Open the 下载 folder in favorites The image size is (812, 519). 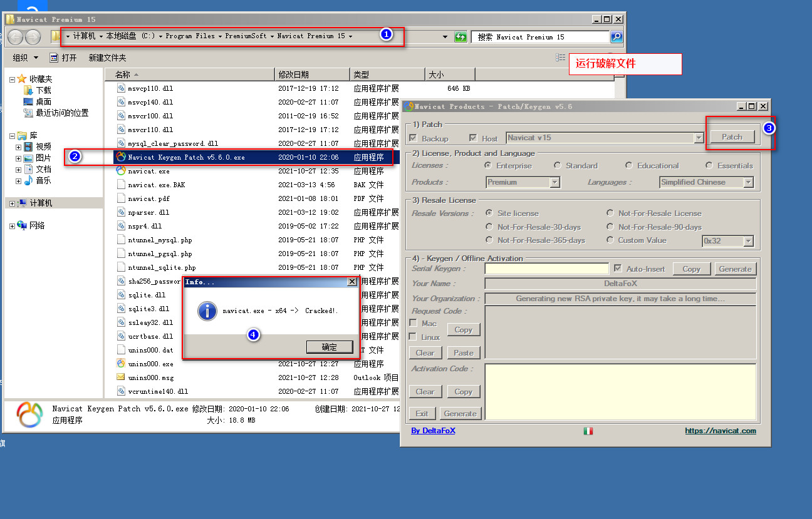pyautogui.click(x=43, y=90)
